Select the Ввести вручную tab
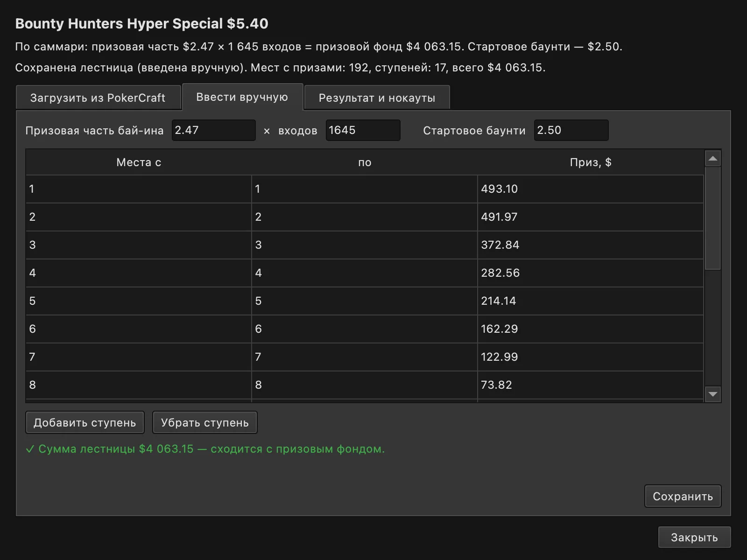 (x=242, y=97)
